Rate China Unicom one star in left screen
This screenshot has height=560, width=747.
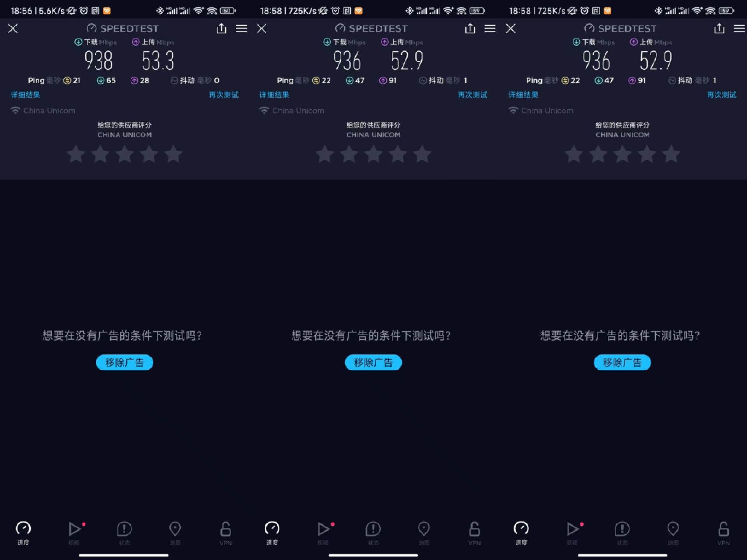[76, 154]
